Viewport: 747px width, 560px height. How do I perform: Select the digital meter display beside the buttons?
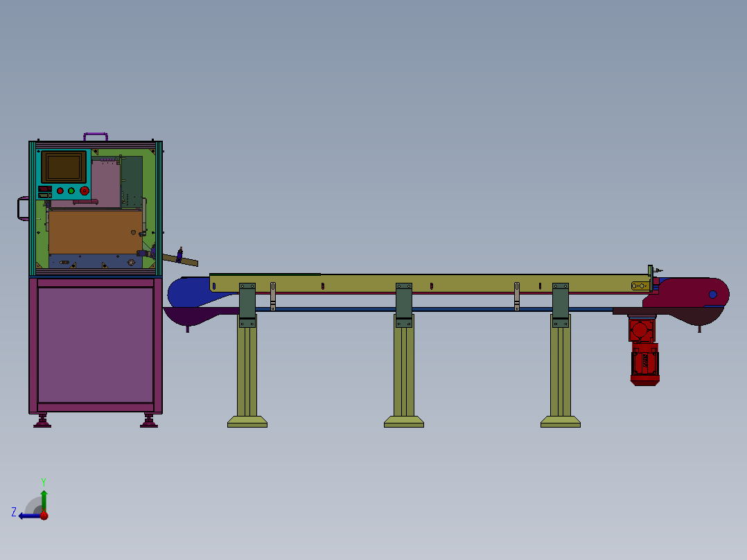coord(45,192)
